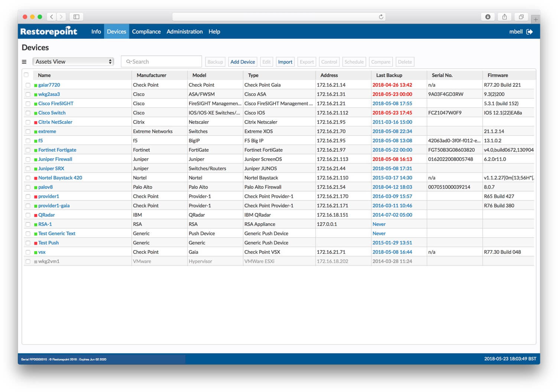This screenshot has width=558, height=392.
Task: Open the Administration menu
Action: click(185, 32)
